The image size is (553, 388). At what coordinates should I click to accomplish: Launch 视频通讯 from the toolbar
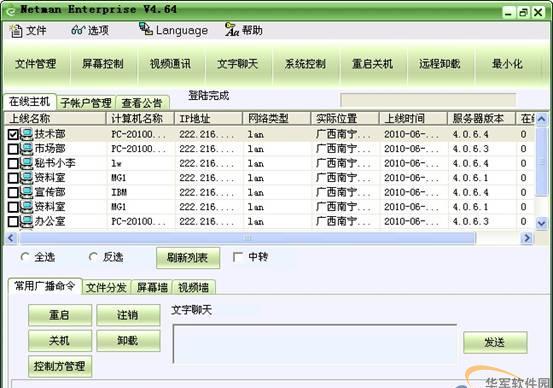click(171, 64)
